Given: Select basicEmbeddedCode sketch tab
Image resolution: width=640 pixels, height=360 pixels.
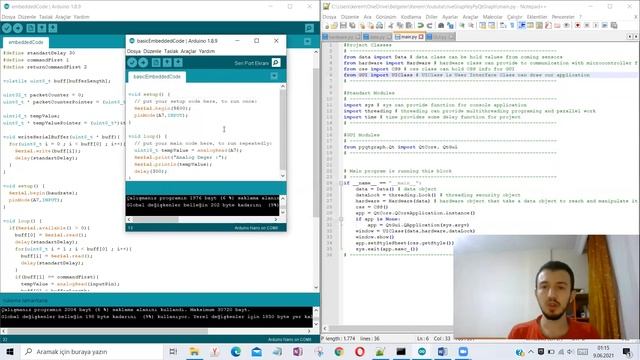Looking at the screenshot, I should (157, 76).
